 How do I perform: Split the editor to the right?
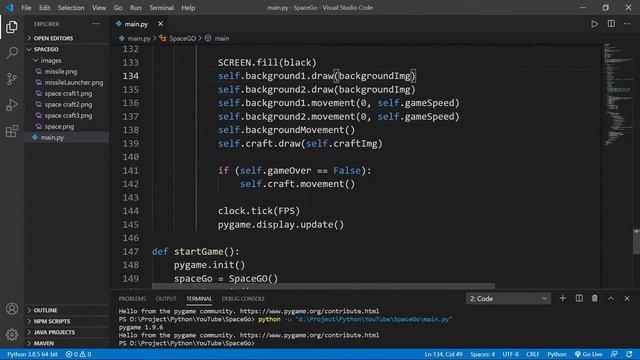(x=611, y=24)
